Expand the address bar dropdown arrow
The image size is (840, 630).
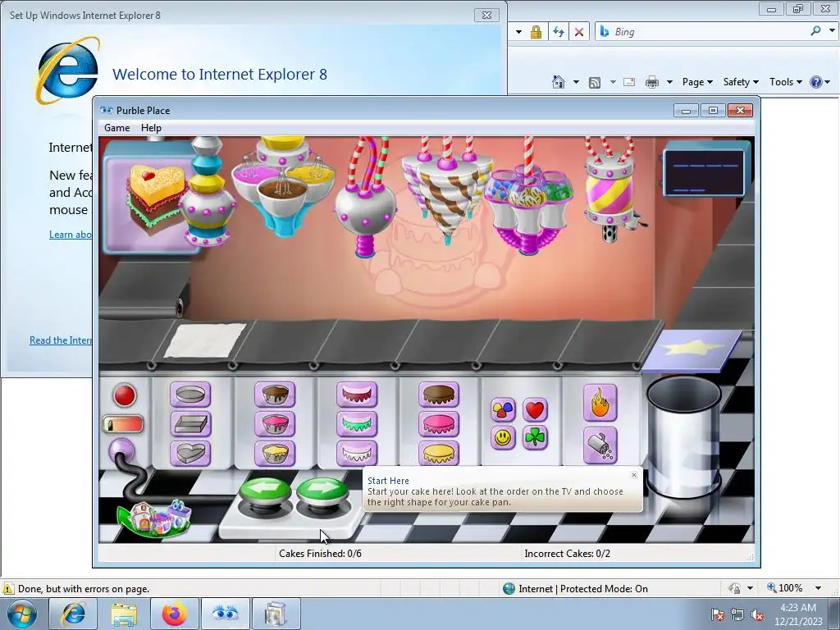click(x=518, y=32)
